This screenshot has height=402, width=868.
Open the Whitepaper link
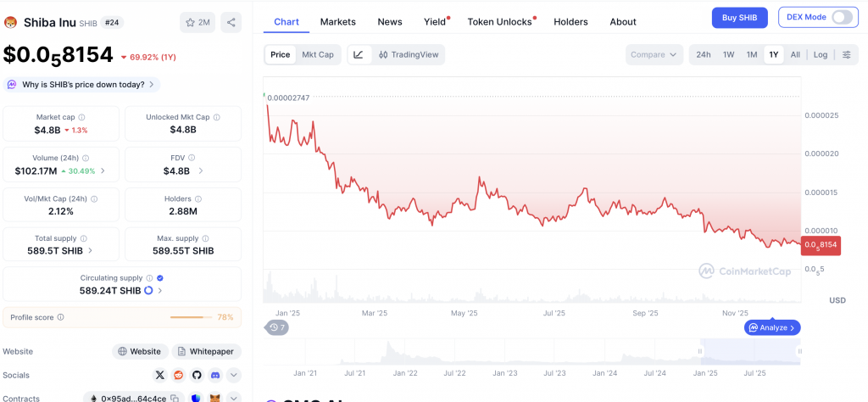pyautogui.click(x=206, y=351)
